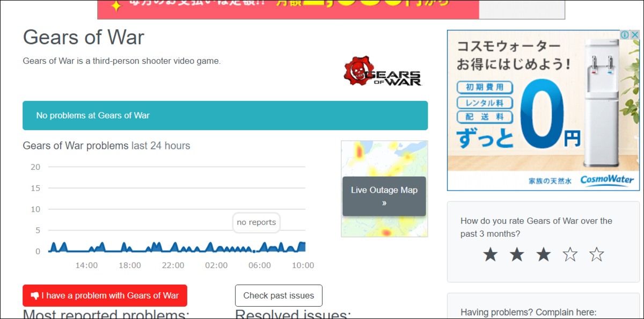Click the 20 value on chart axis

[x=35, y=167]
